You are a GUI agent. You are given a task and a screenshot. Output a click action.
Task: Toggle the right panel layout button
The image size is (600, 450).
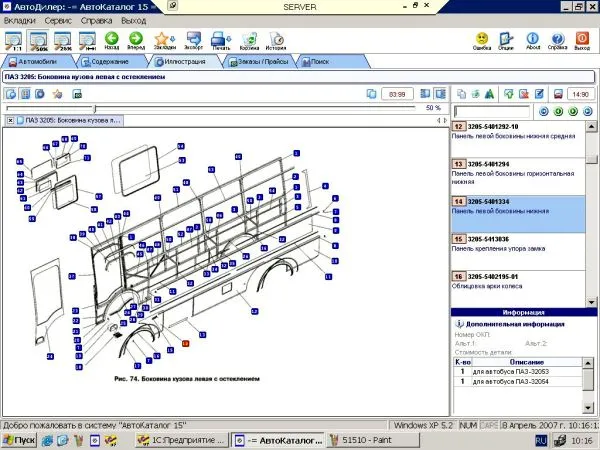440,94
